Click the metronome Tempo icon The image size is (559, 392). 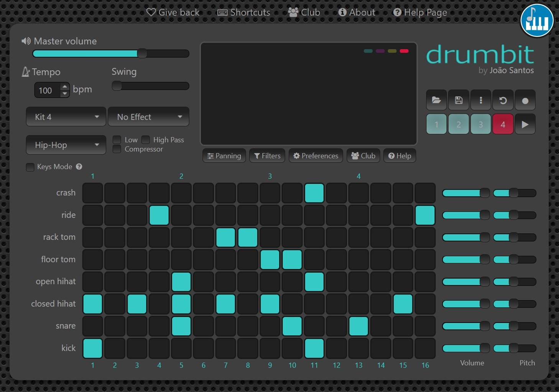[26, 72]
